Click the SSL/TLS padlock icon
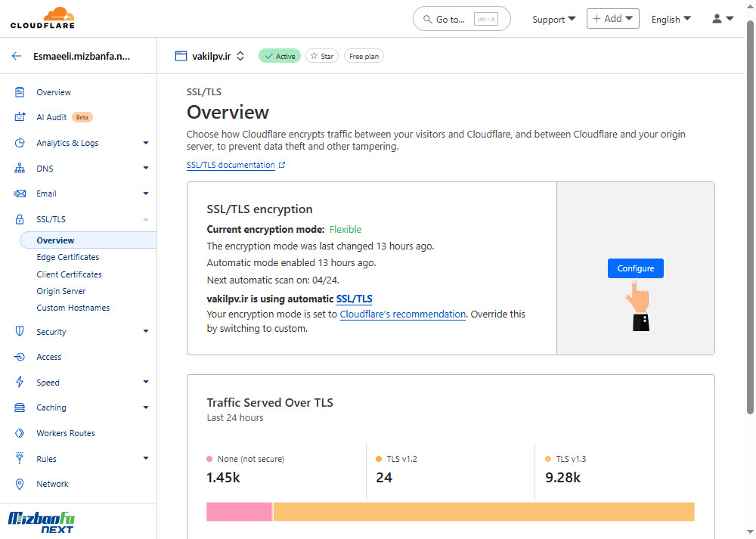This screenshot has height=539, width=756. [20, 219]
